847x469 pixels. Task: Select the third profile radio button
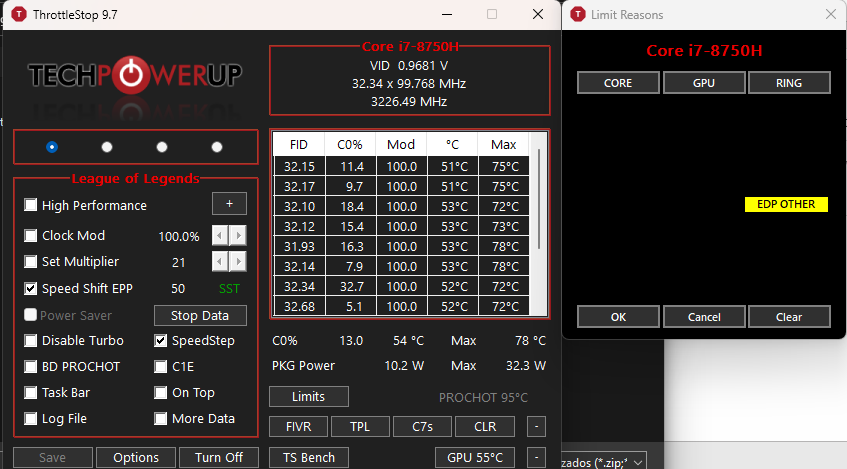click(162, 147)
